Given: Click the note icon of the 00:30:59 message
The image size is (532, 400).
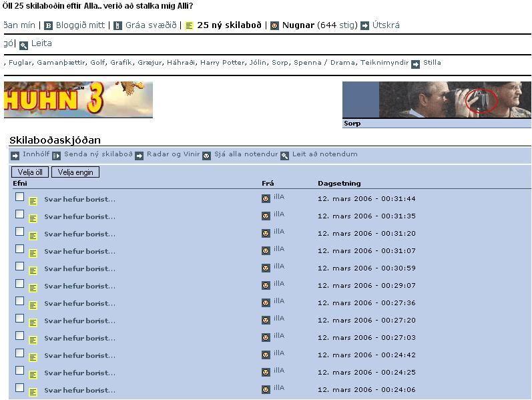Looking at the screenshot, I should [x=33, y=270].
